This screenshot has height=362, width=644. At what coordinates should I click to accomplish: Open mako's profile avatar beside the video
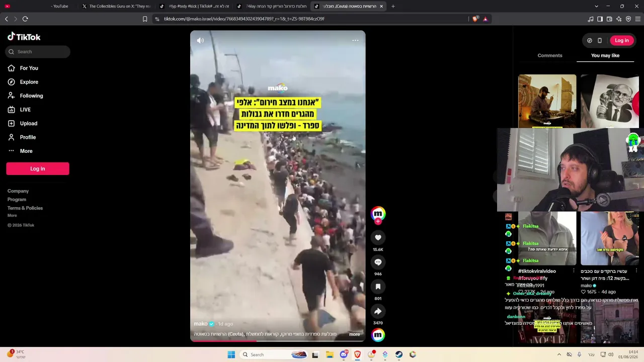tap(378, 214)
